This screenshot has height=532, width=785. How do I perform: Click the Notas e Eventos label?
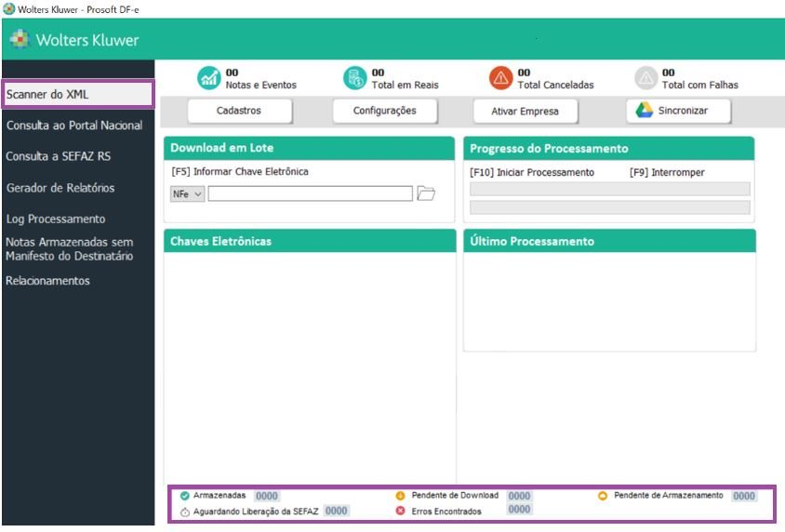coord(260,85)
